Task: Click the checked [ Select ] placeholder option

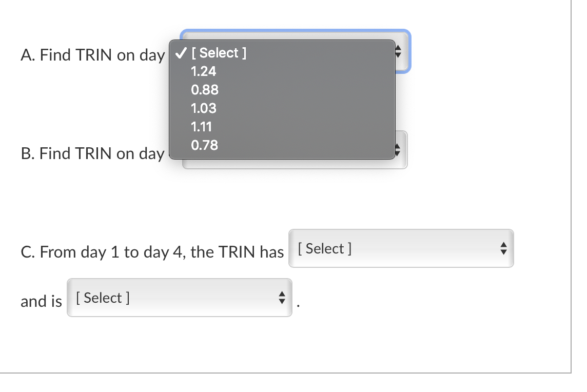Action: tap(218, 53)
